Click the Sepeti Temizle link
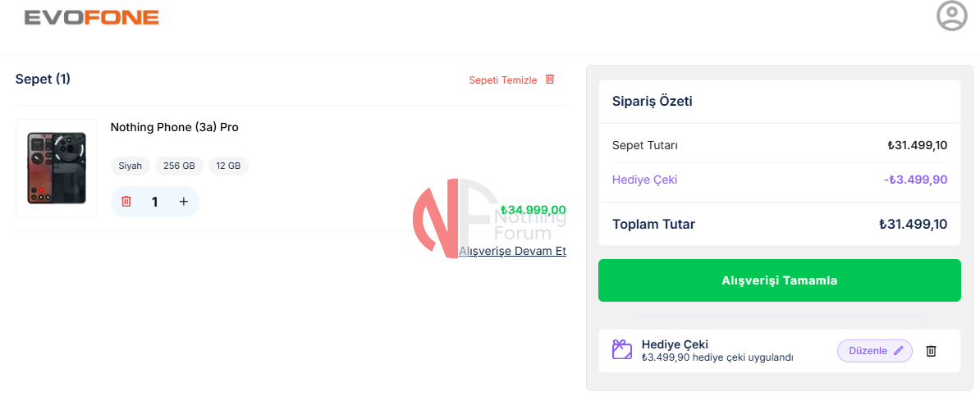This screenshot has height=405, width=980. (502, 80)
